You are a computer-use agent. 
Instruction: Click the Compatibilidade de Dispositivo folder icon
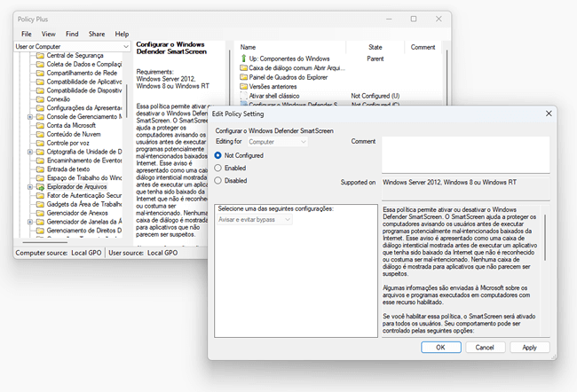tap(41, 90)
